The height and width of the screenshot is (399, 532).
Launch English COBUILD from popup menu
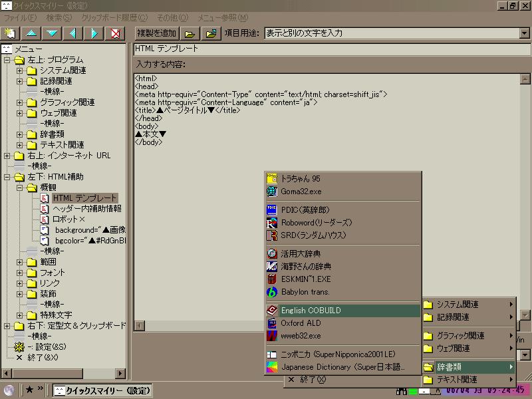[343, 311]
